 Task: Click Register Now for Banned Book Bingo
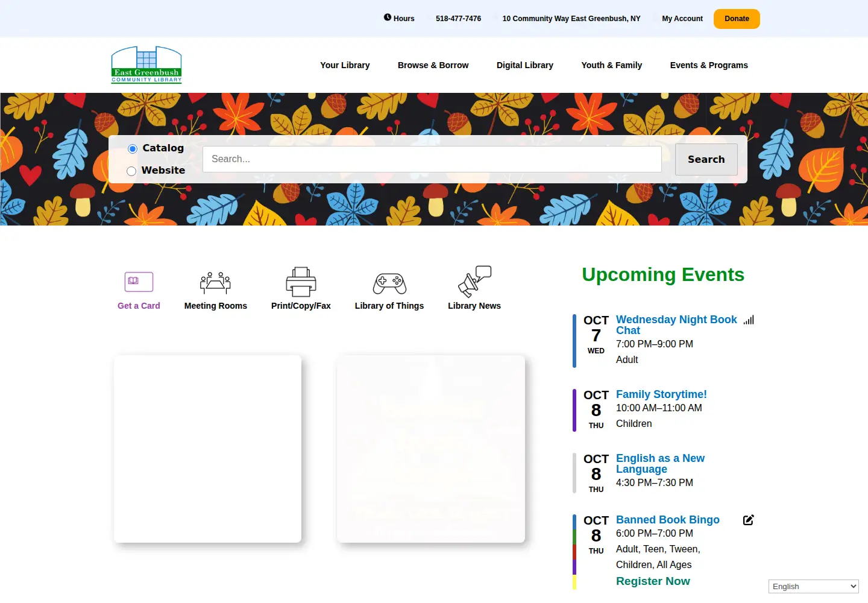pyautogui.click(x=653, y=581)
